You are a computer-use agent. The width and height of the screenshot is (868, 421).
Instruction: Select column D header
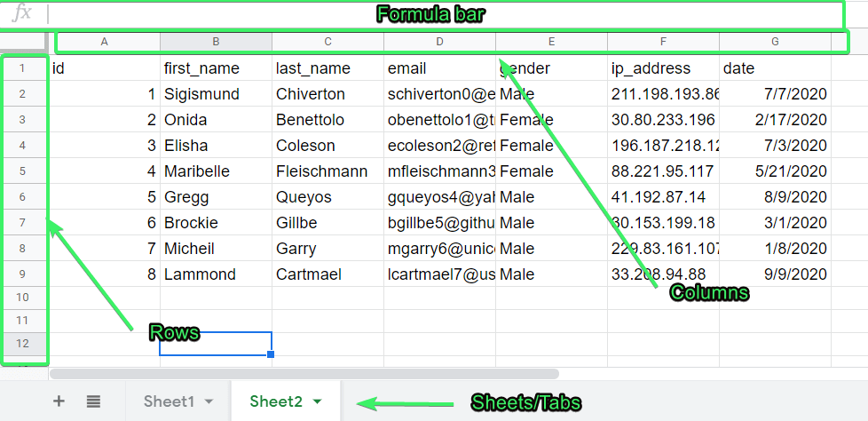(x=439, y=42)
